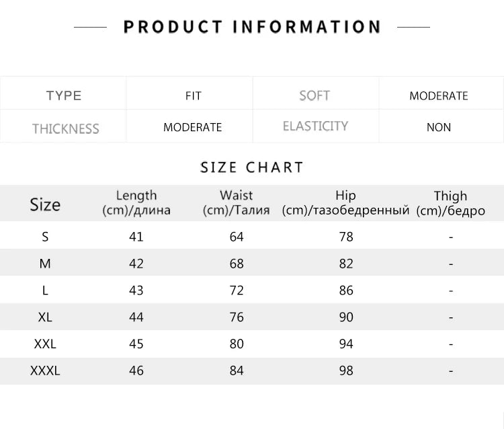
Task: Click the M size row label
Action: click(x=45, y=264)
